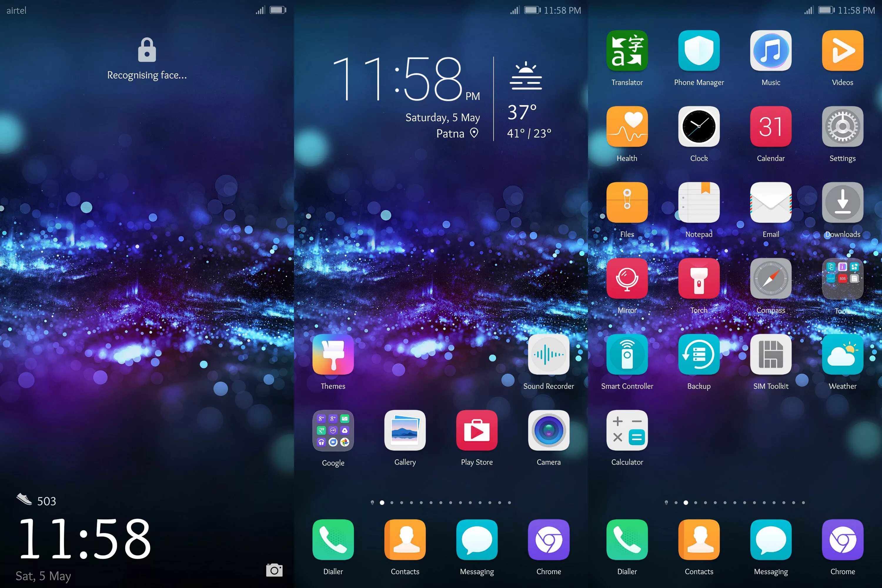
Task: Tap the weather temperature display 37°
Action: click(525, 111)
